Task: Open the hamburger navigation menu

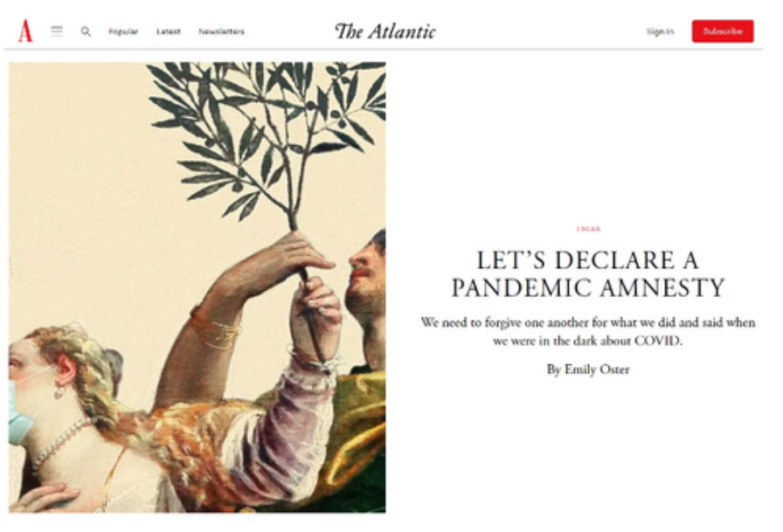Action: pyautogui.click(x=57, y=31)
